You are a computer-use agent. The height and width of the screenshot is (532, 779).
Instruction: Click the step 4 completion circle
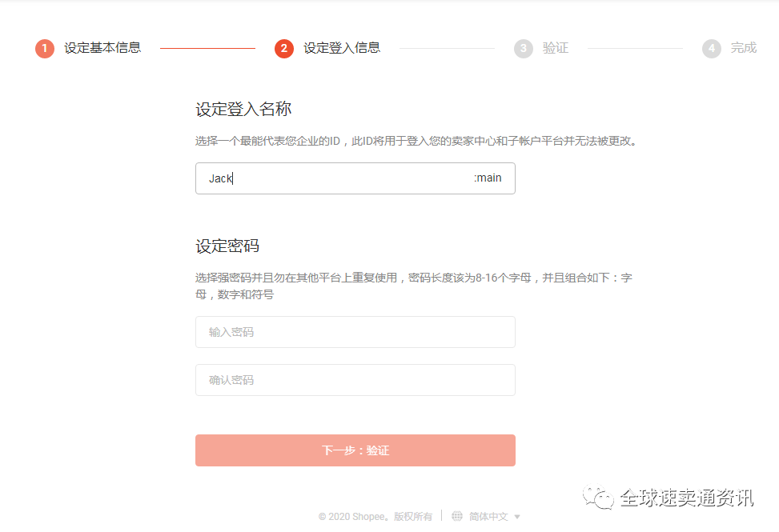pos(712,49)
